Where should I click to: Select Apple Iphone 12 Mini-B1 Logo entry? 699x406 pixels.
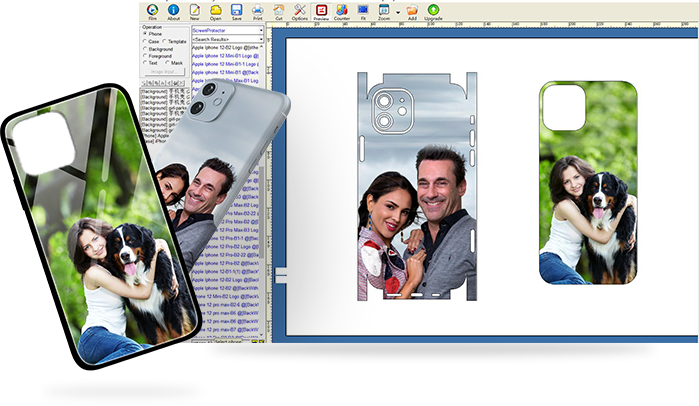tap(225, 56)
